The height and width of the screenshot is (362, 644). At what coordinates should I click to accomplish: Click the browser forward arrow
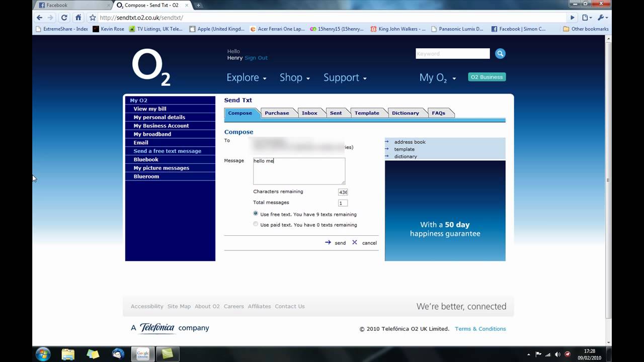tap(50, 18)
